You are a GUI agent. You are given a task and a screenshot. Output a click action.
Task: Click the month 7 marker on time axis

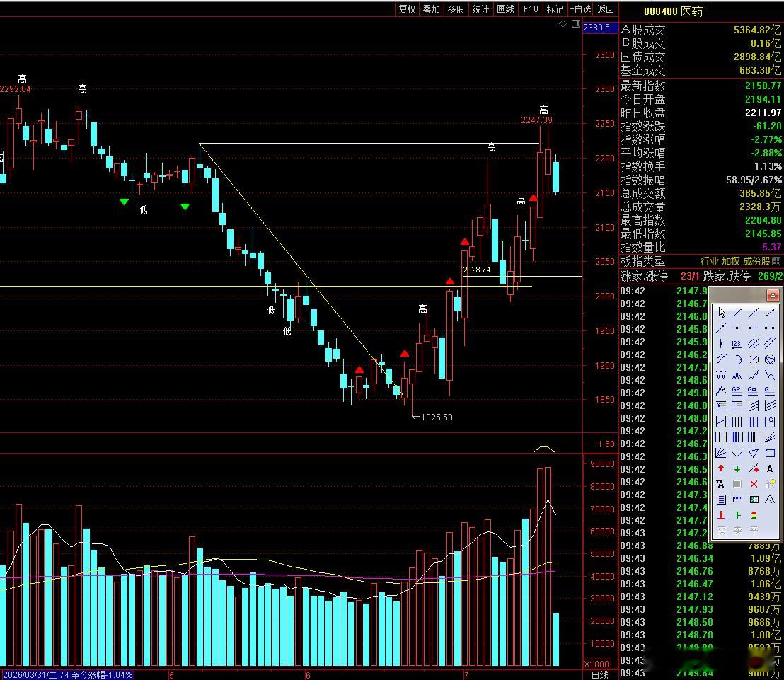point(466,675)
